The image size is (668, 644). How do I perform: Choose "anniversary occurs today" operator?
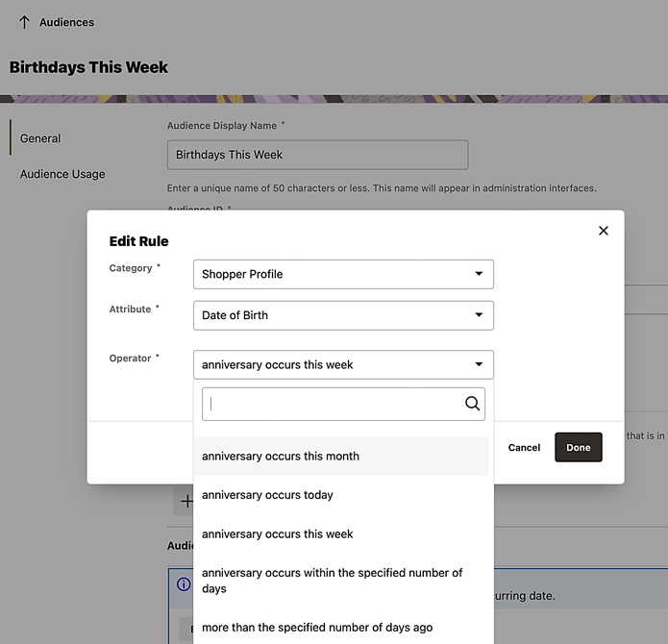pyautogui.click(x=267, y=495)
